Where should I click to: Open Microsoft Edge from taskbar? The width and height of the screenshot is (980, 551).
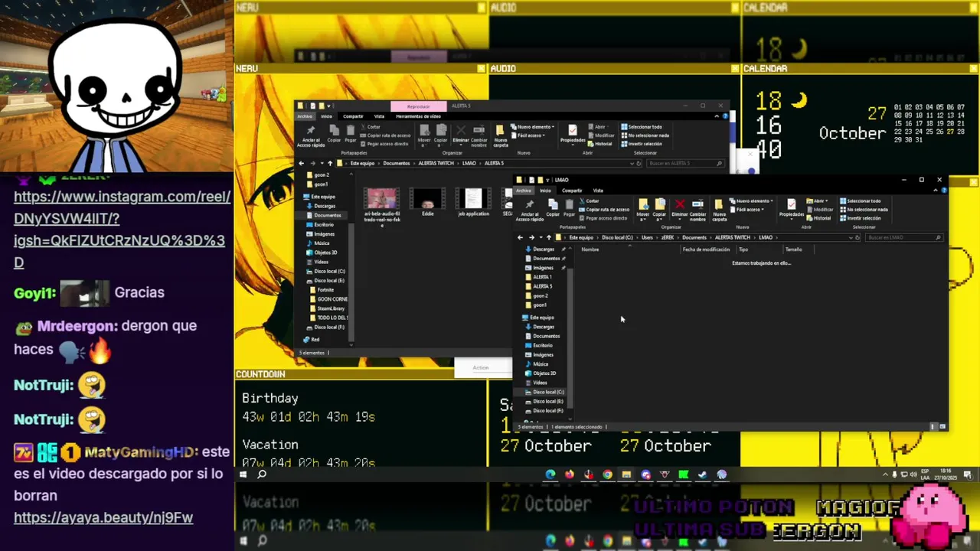(x=550, y=474)
